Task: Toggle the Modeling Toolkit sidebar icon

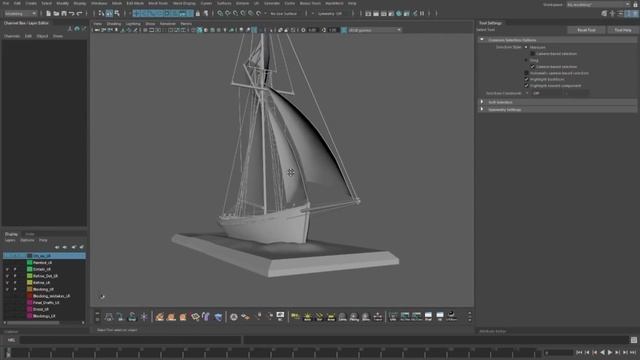Action: tap(604, 13)
